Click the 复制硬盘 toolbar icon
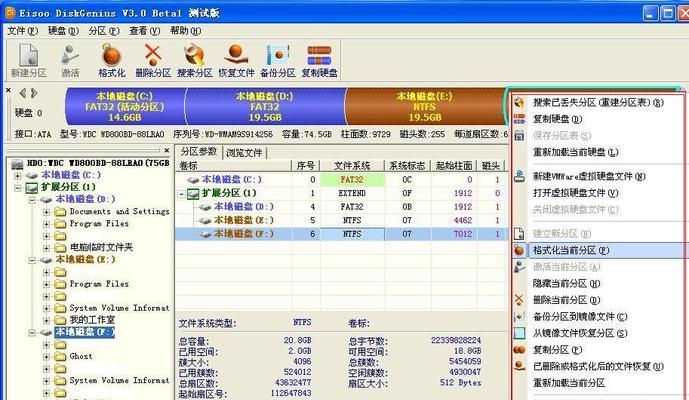 click(319, 61)
